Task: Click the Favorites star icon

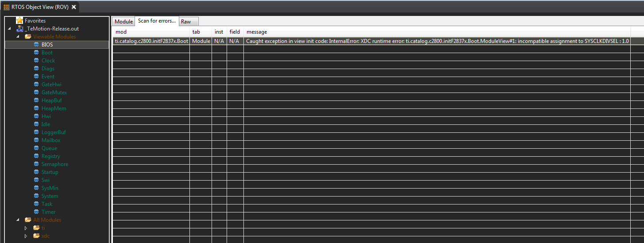Action: coord(19,20)
